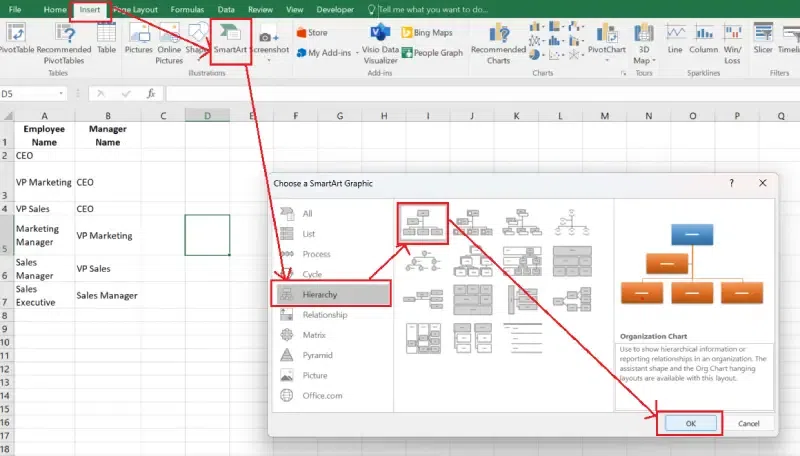This screenshot has width=800, height=456.
Task: Select the List SmartArt category
Action: pyautogui.click(x=309, y=234)
